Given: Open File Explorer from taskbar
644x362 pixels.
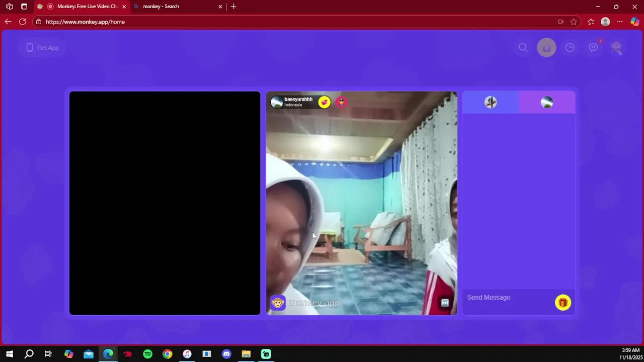Looking at the screenshot, I should [246, 354].
